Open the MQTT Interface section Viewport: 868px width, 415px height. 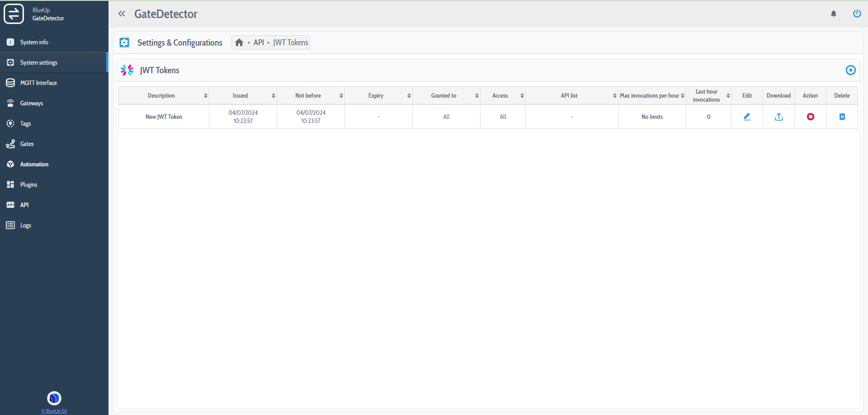[x=38, y=83]
